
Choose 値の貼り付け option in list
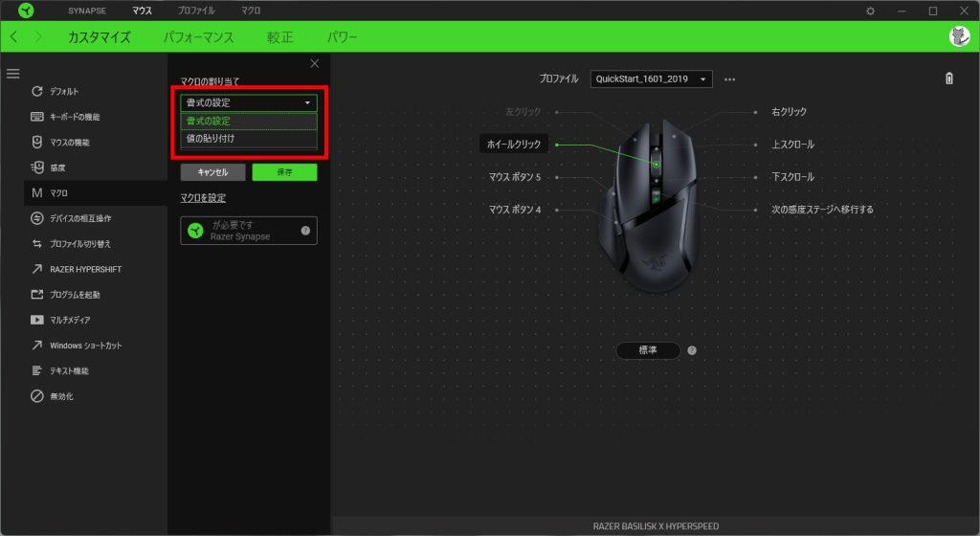(249, 138)
